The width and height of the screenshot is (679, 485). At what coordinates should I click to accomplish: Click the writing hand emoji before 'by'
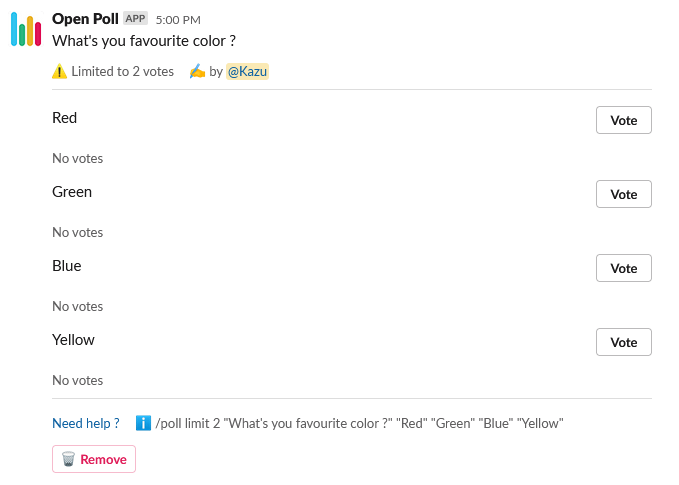tap(197, 72)
